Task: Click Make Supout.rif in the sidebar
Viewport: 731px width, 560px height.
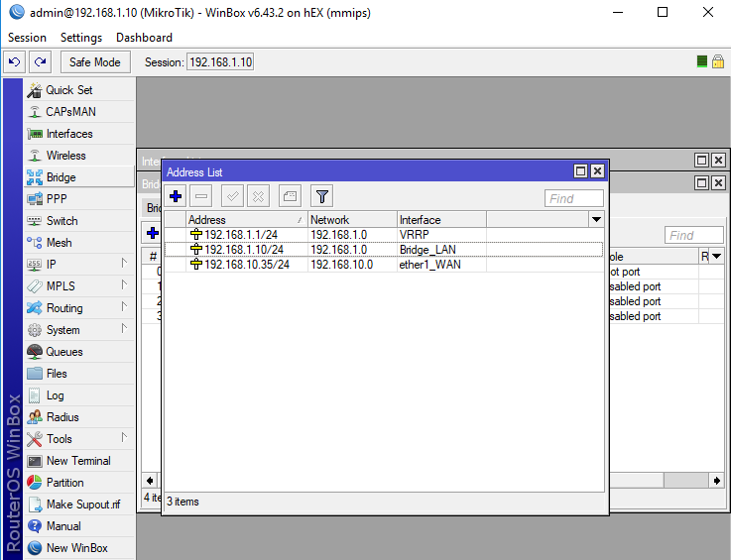Action: (x=79, y=504)
